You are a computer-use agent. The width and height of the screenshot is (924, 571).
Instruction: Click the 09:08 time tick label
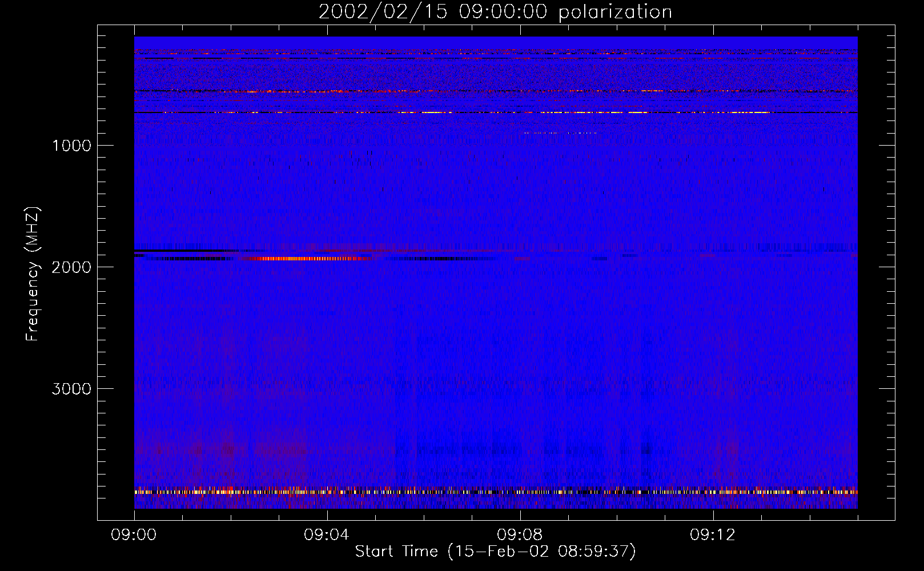pos(520,535)
